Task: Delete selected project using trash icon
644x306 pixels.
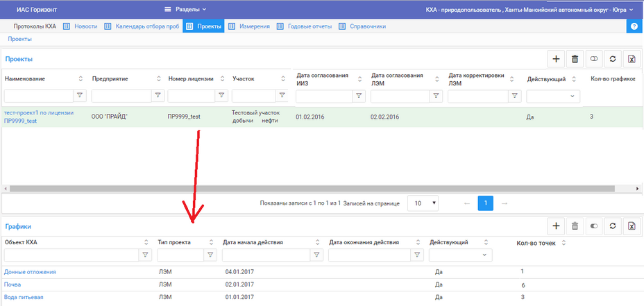Action: click(x=575, y=60)
